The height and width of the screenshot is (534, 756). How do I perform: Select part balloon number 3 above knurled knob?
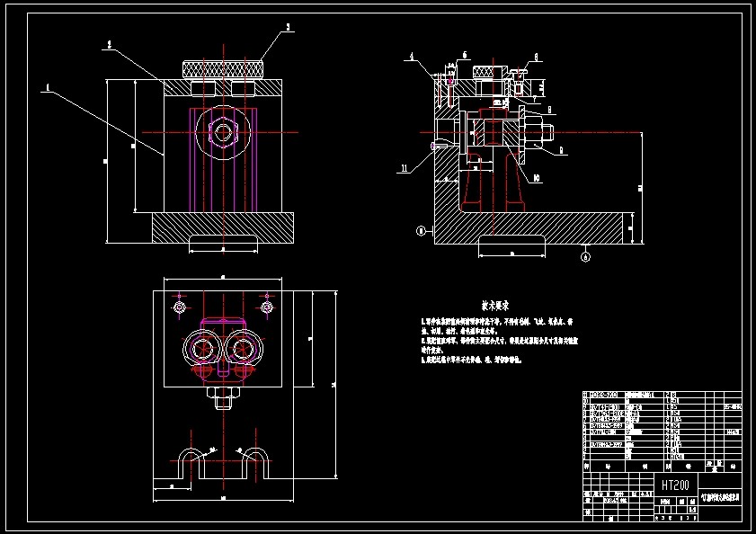coord(289,27)
